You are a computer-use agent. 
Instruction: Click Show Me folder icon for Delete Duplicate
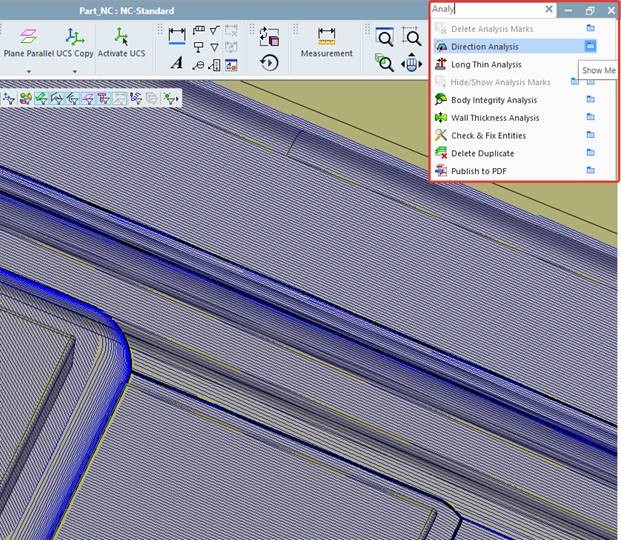(591, 153)
